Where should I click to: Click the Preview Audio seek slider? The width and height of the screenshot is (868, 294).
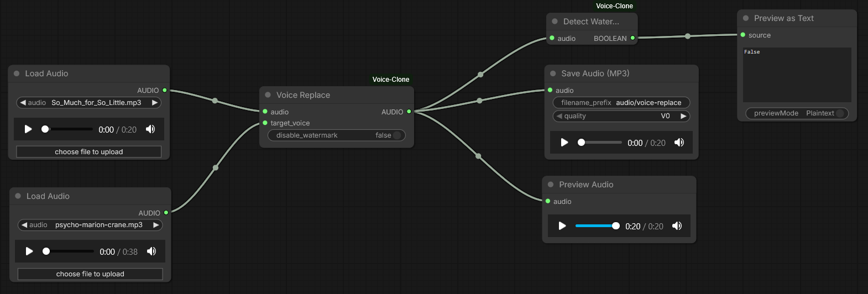[x=596, y=226]
